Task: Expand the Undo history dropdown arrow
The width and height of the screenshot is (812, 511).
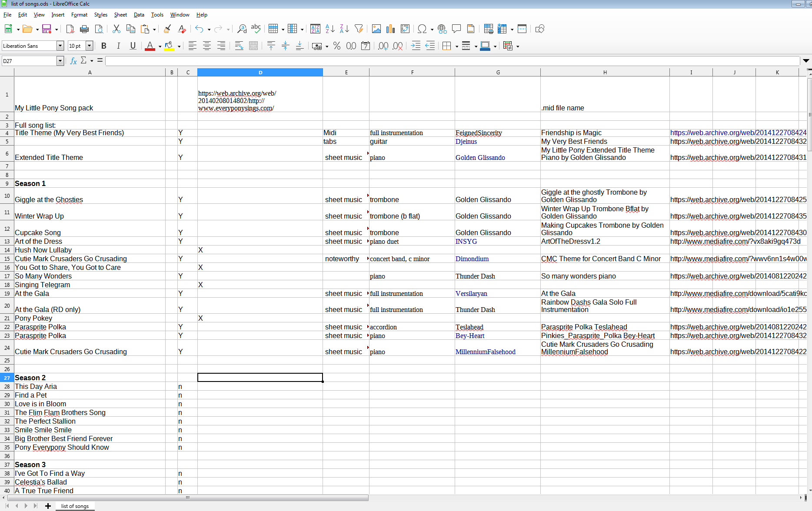Action: [x=209, y=30]
